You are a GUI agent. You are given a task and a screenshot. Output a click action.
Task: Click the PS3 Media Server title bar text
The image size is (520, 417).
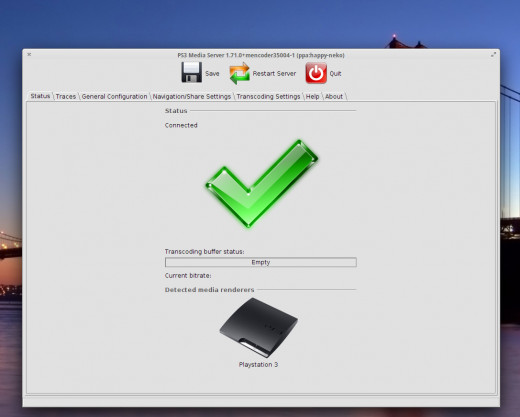[261, 55]
